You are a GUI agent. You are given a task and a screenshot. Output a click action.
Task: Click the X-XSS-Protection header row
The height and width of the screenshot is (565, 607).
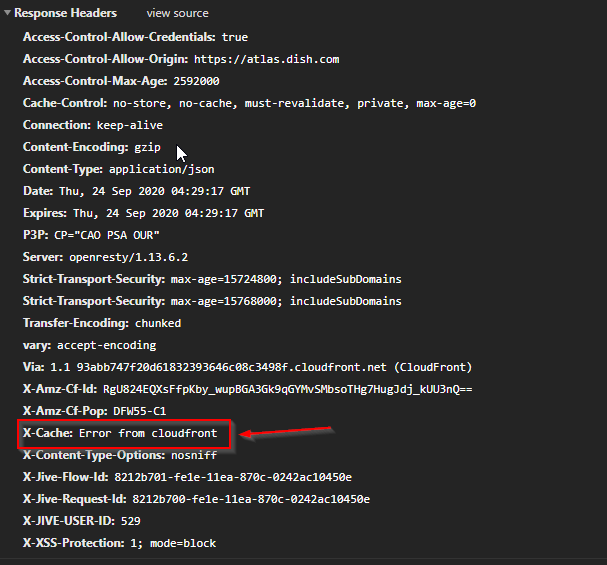click(119, 543)
